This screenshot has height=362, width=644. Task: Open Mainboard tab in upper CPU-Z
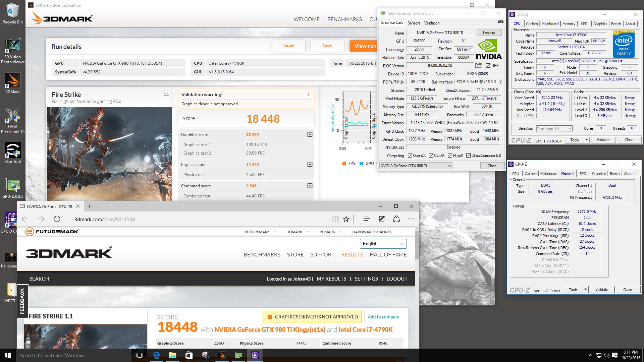point(550,24)
